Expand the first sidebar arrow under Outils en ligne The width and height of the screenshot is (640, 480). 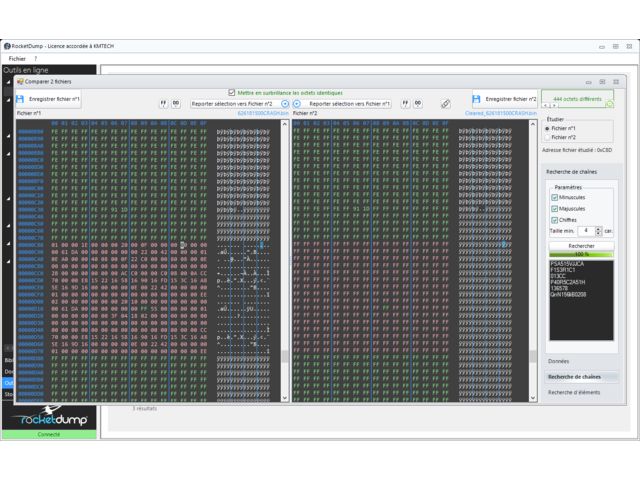8,82
